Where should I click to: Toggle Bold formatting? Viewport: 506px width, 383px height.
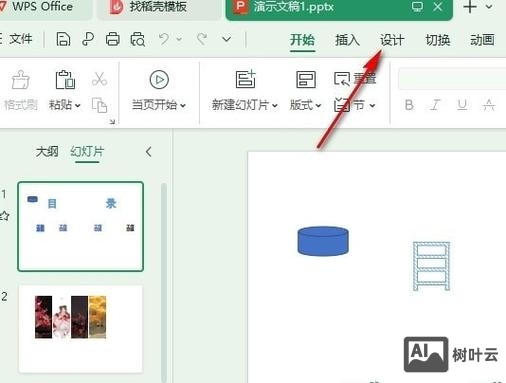point(409,105)
